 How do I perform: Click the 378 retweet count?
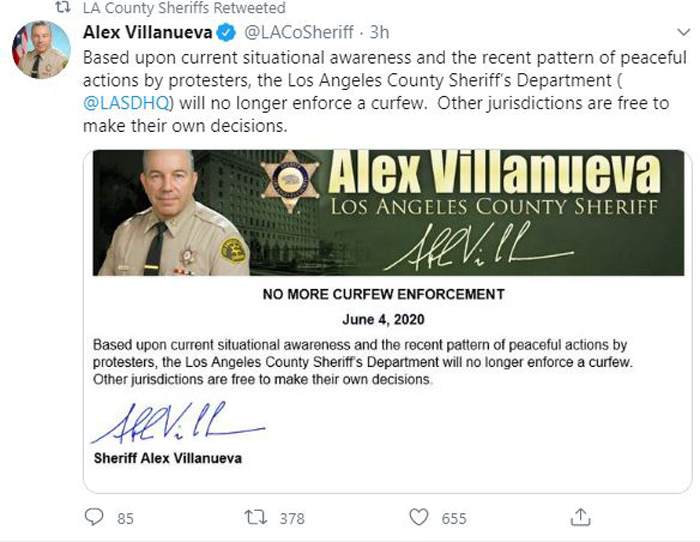click(x=292, y=518)
